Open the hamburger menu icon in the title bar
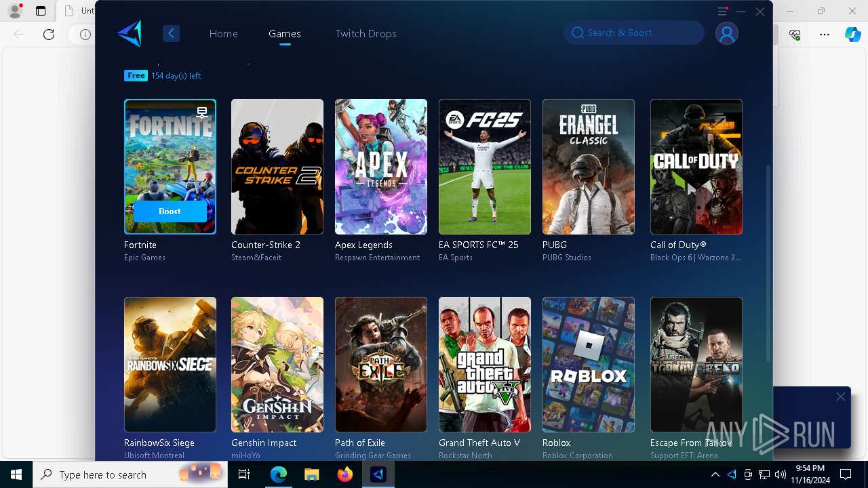This screenshot has width=868, height=488. pyautogui.click(x=723, y=12)
